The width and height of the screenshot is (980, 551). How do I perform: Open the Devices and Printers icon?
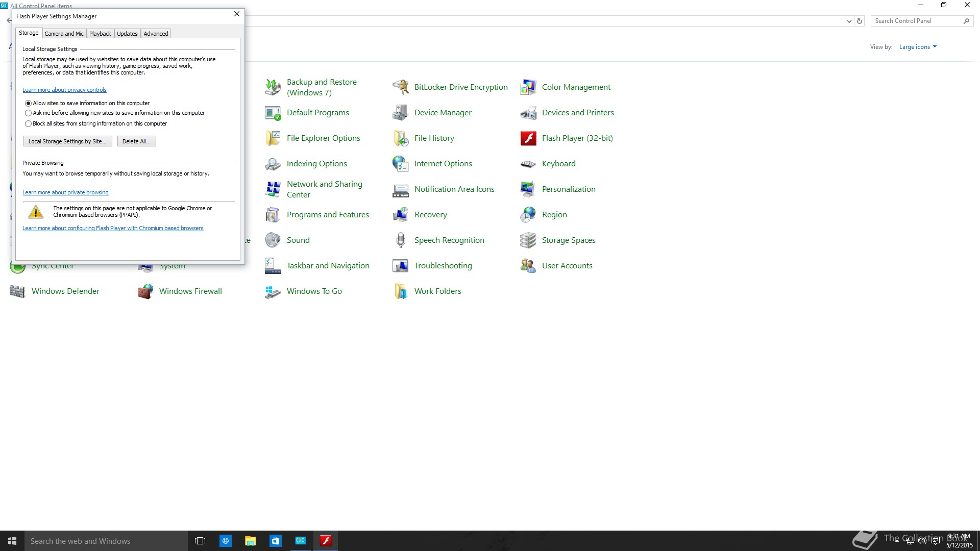point(528,113)
